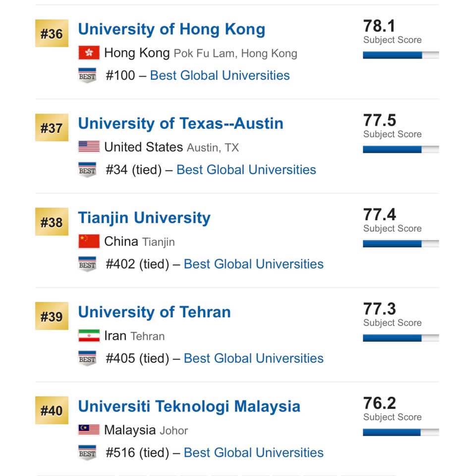The height and width of the screenshot is (476, 454).
Task: Open Tianjin University page
Action: (144, 218)
